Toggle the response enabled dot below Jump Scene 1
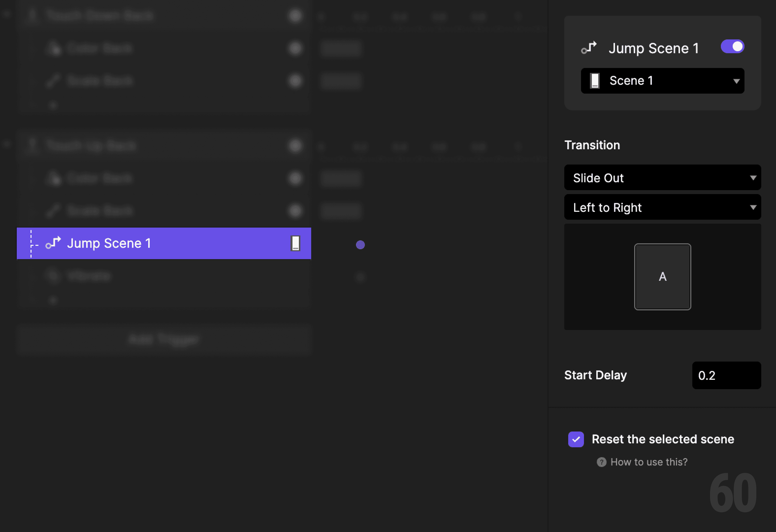The image size is (776, 532). [360, 278]
